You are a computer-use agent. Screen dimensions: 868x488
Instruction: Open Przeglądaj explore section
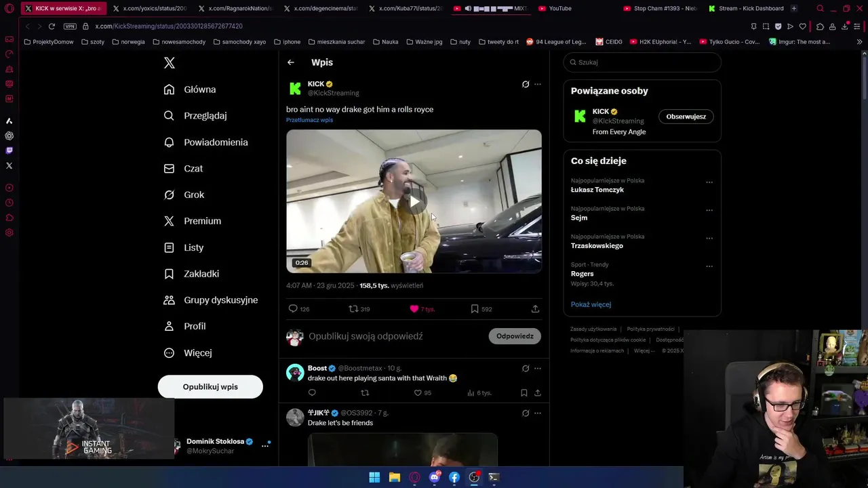click(x=195, y=116)
